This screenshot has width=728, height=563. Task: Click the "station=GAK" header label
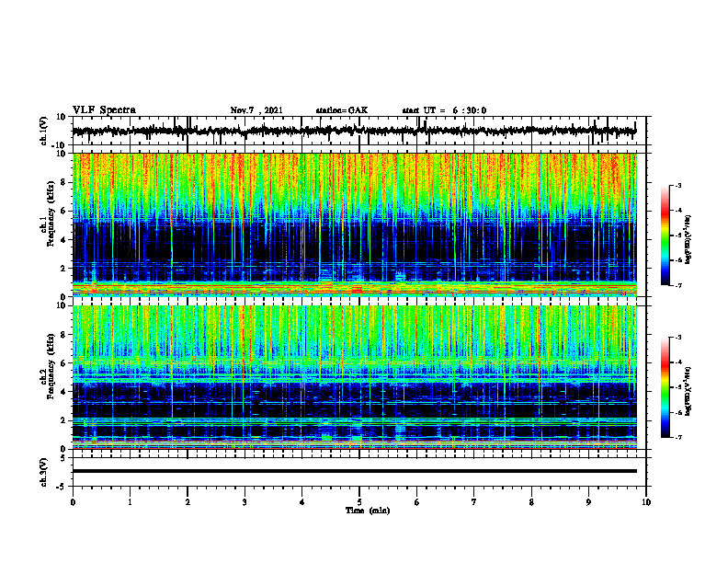(342, 110)
